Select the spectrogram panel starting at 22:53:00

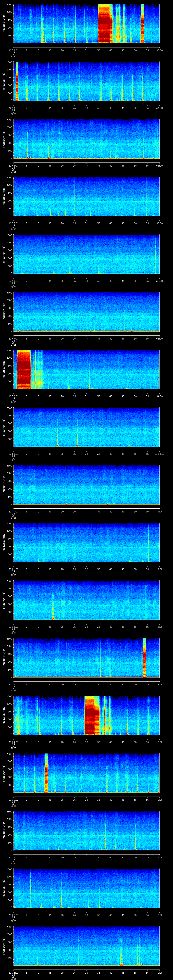(x=86, y=81)
